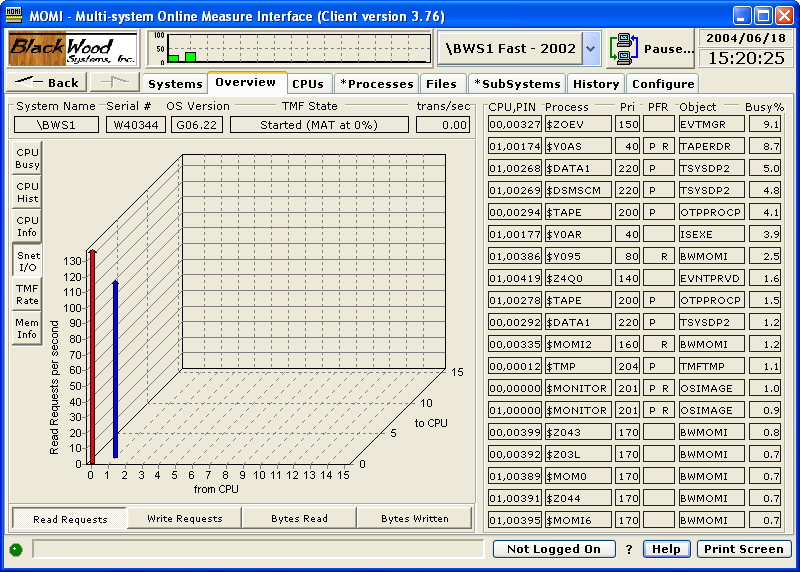Click the question mark help icon
The image size is (800, 572).
(x=629, y=549)
